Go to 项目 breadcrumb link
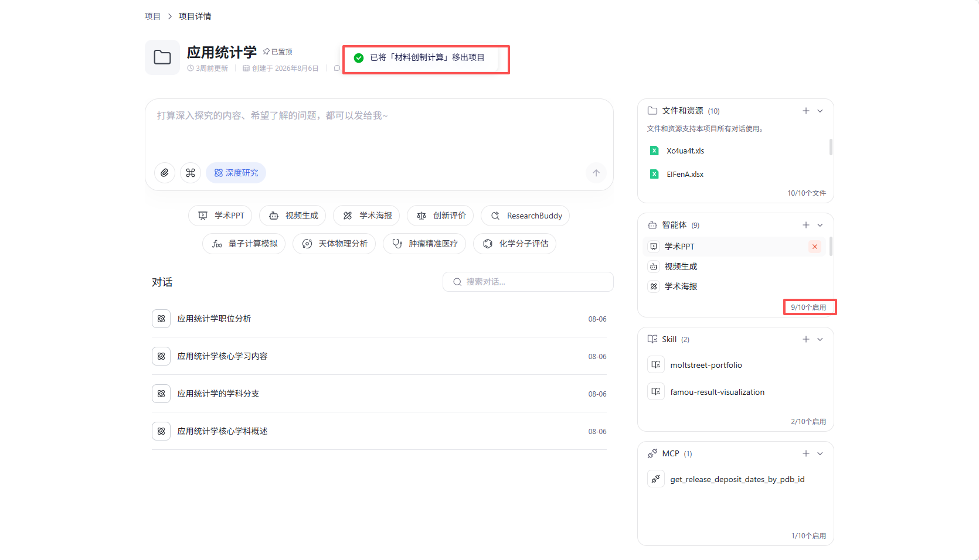Viewport: 979px width, 560px height. click(x=152, y=16)
